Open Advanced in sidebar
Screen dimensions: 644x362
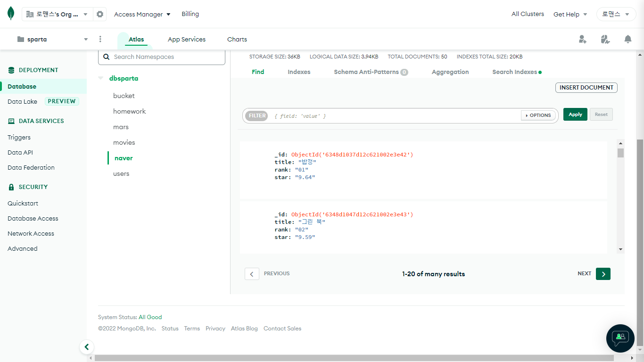tap(22, 249)
